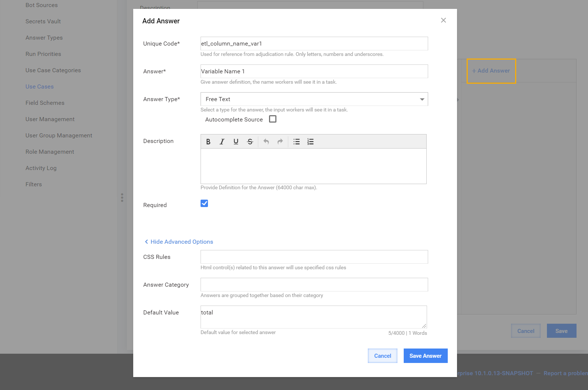
Task: Apply underline formatting in Description editor
Action: point(236,141)
